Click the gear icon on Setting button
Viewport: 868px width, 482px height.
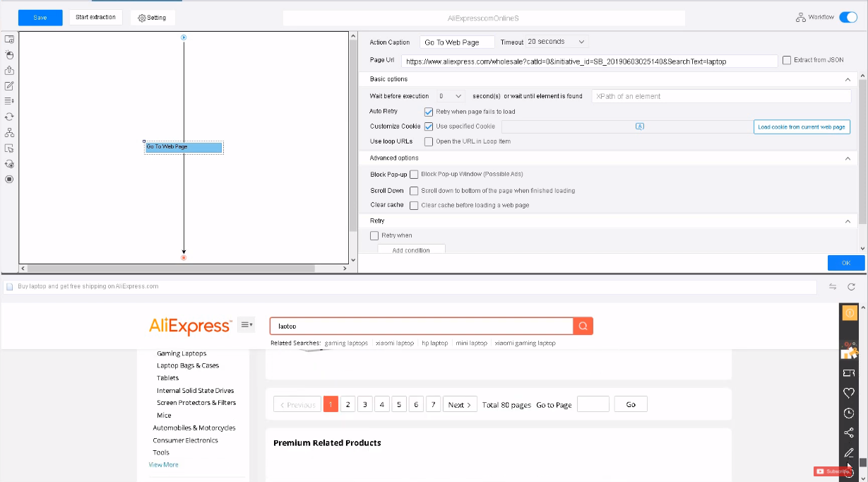pyautogui.click(x=141, y=18)
